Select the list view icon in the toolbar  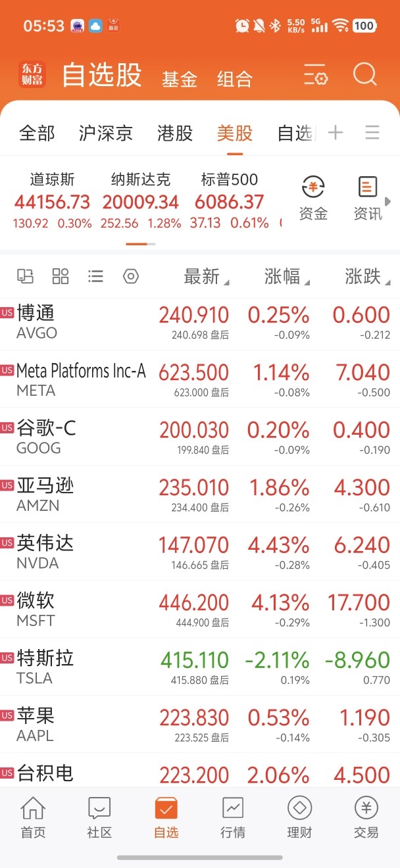pyautogui.click(x=95, y=276)
